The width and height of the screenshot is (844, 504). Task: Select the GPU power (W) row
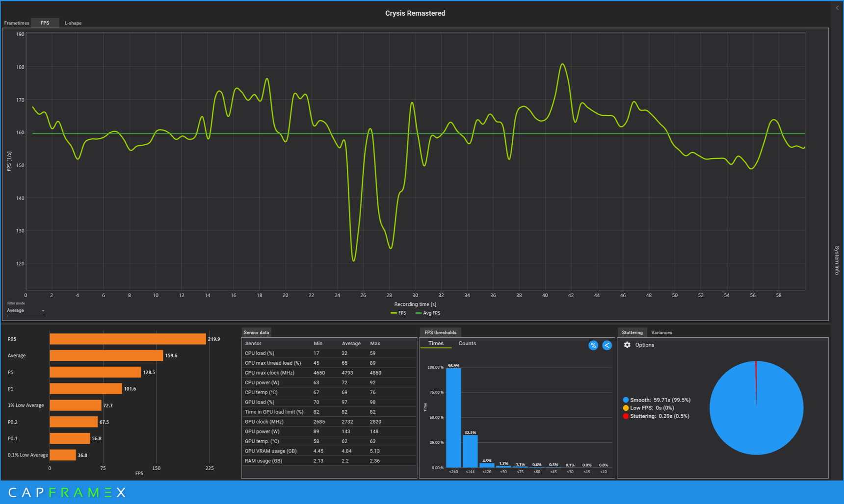point(329,431)
